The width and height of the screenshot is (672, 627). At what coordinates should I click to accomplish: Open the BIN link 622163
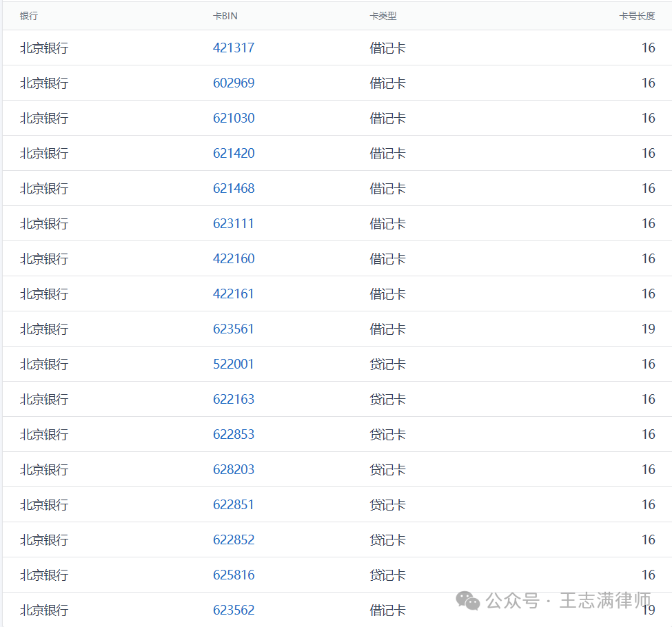tap(234, 399)
